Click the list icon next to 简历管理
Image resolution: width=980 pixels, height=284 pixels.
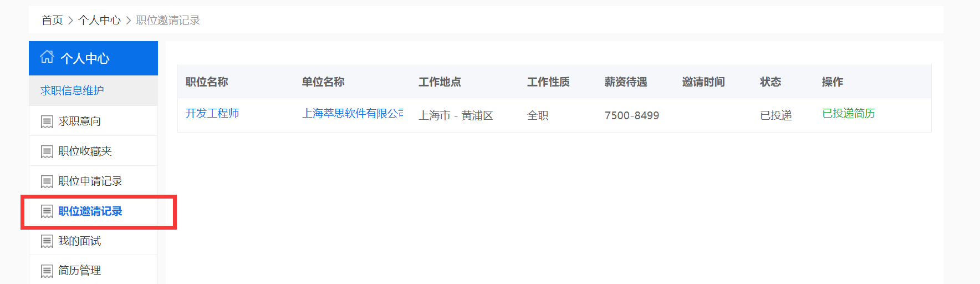(47, 271)
